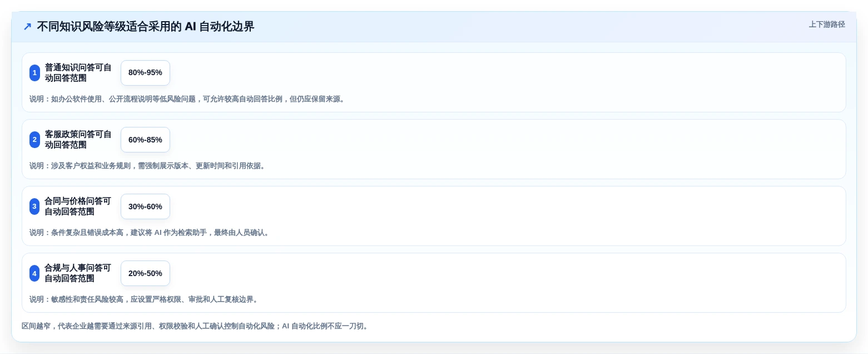868x354 pixels.
Task: Click the footer text starting 区间越窄
Action: coord(195,326)
